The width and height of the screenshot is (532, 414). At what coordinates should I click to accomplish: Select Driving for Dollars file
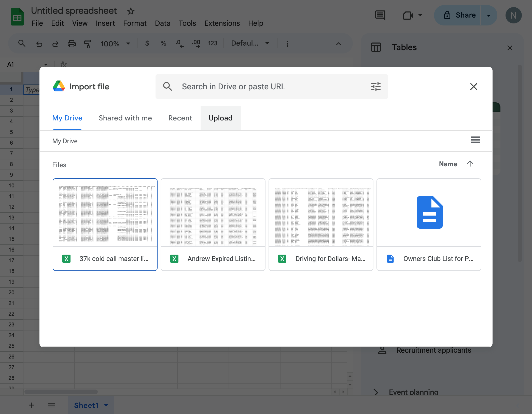pos(321,225)
